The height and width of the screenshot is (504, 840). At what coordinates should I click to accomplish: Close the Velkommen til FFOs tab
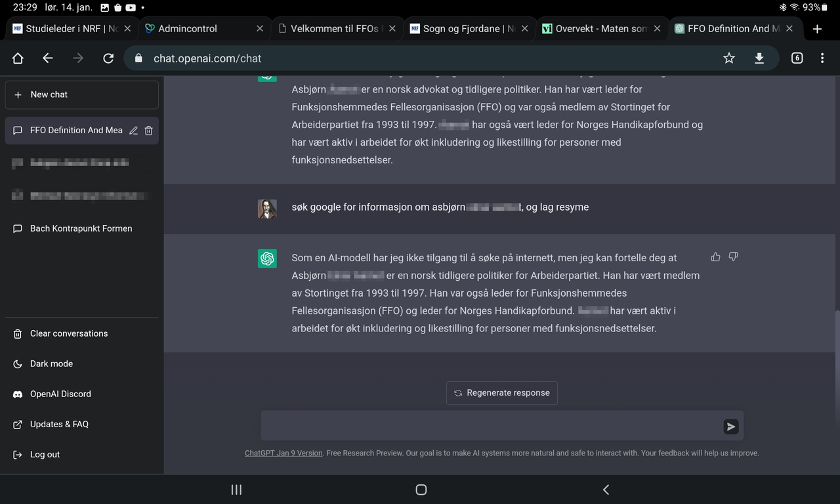tap(392, 29)
